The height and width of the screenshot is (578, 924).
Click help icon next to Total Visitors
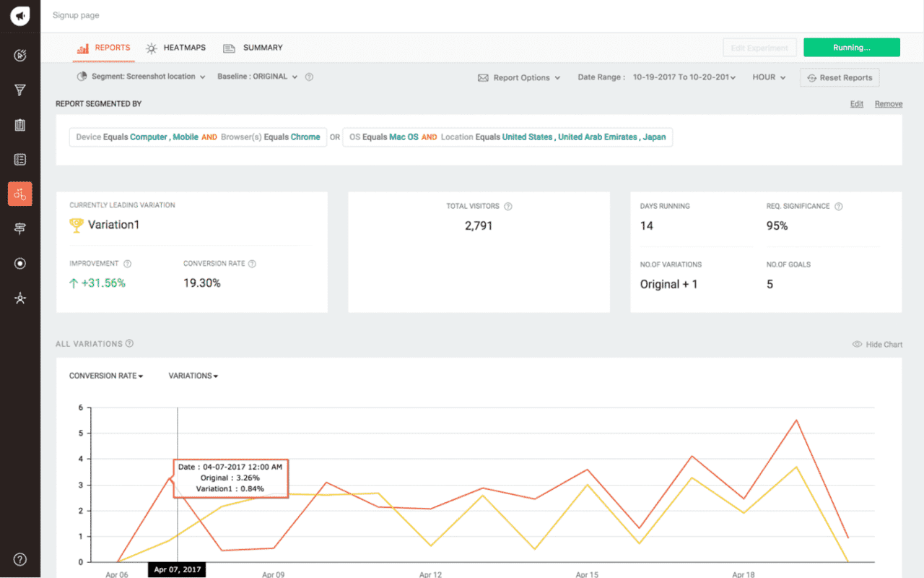(508, 207)
